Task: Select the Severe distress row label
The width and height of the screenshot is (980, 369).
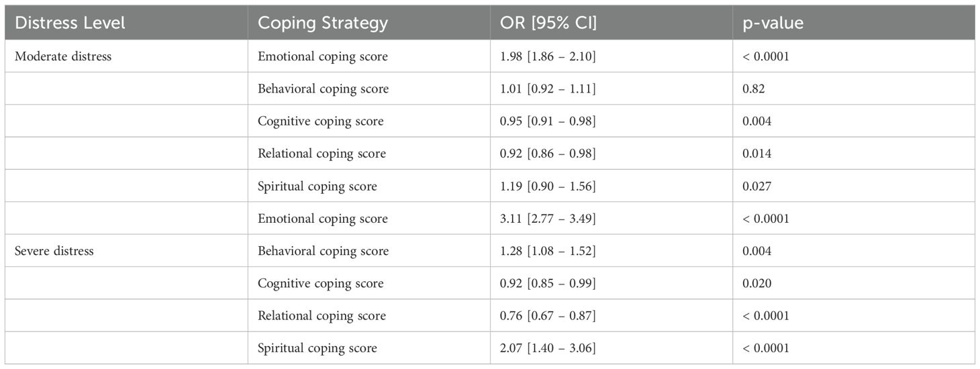Action: click(54, 251)
